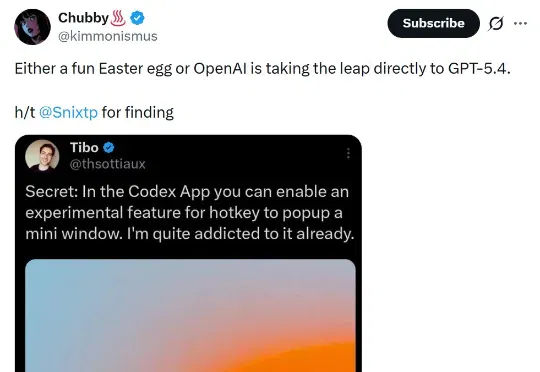Open the @kimmonismus handle
The height and width of the screenshot is (372, 540).
coord(108,36)
